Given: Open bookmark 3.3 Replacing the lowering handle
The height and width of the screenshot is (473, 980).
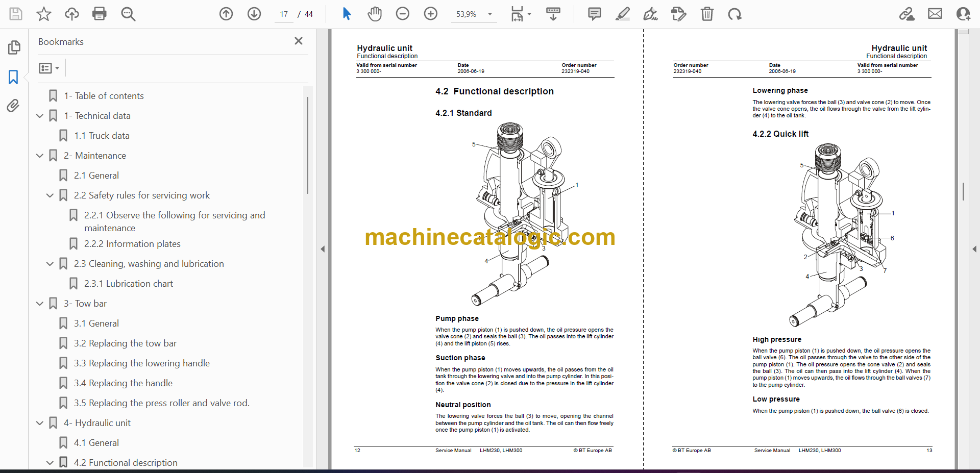Looking at the screenshot, I should point(141,363).
